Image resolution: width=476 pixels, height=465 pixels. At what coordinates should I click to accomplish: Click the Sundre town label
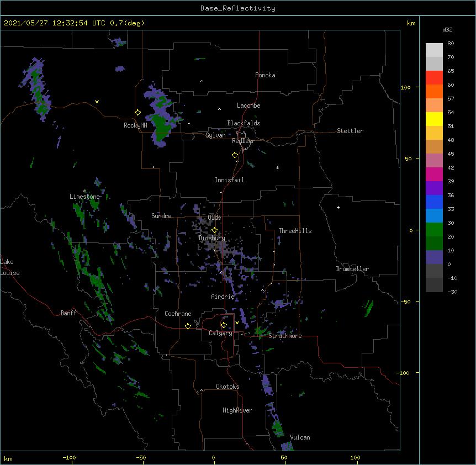(x=161, y=216)
